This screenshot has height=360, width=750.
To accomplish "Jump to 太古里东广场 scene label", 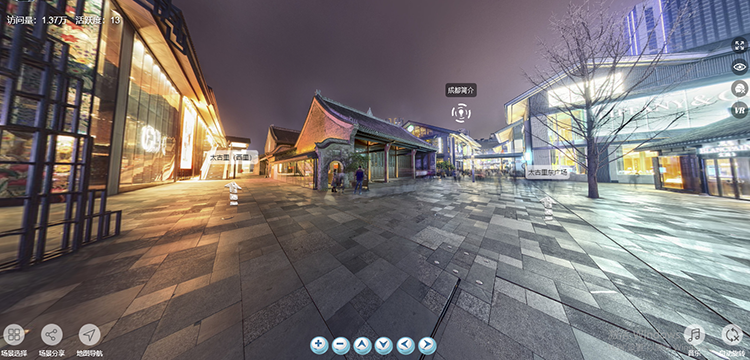I will (548, 172).
